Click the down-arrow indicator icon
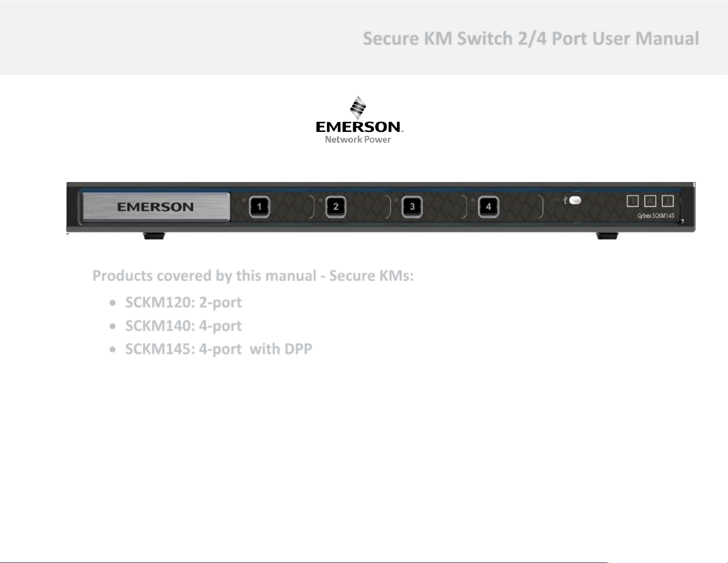The width and height of the screenshot is (728, 563). click(x=667, y=201)
